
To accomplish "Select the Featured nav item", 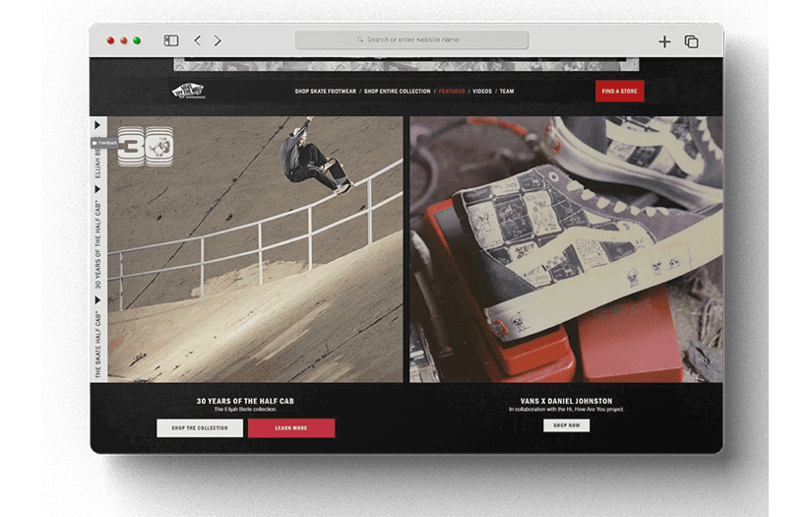I will click(x=452, y=92).
